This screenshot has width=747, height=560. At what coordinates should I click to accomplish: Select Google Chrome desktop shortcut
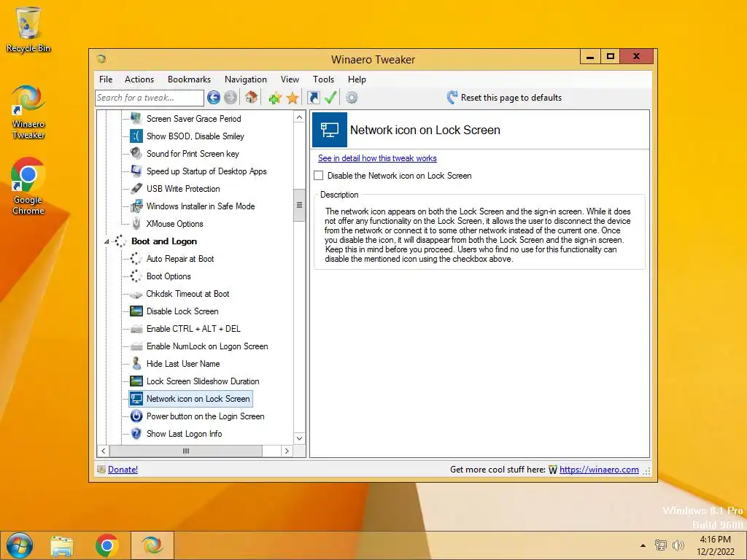pyautogui.click(x=28, y=186)
